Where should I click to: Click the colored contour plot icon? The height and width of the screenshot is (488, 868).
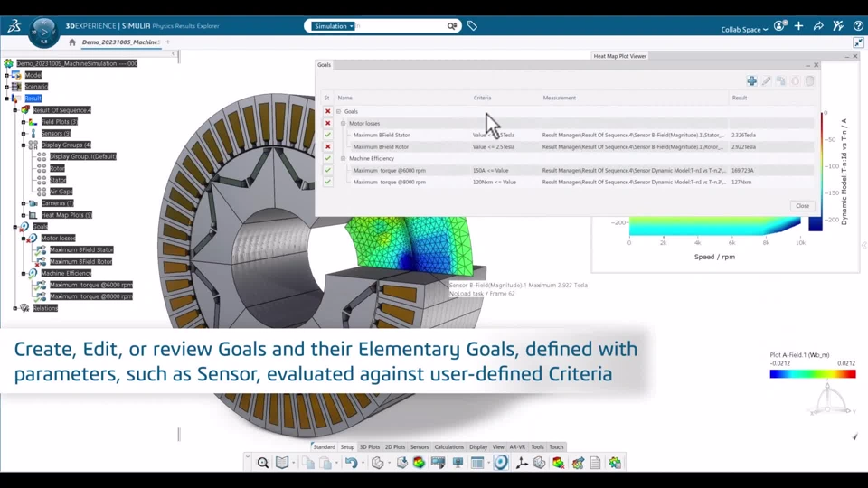pos(419,463)
